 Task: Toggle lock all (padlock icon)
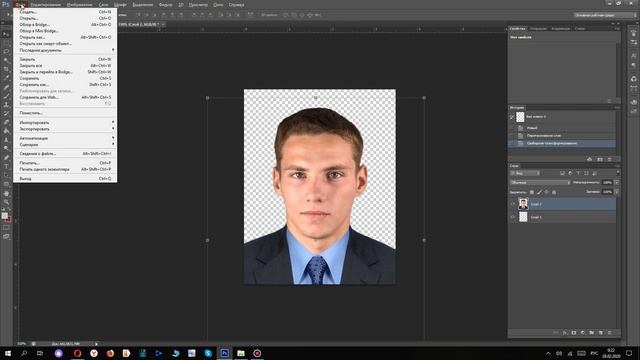(554, 192)
